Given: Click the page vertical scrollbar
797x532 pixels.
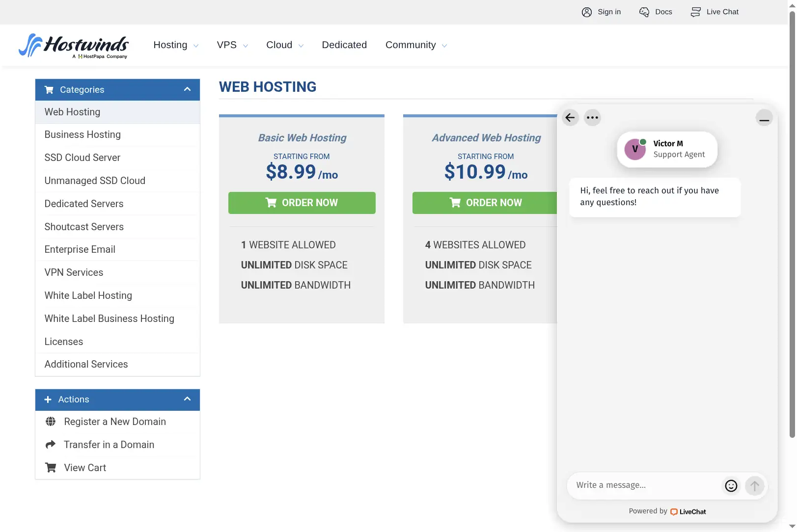Looking at the screenshot, I should (792, 226).
